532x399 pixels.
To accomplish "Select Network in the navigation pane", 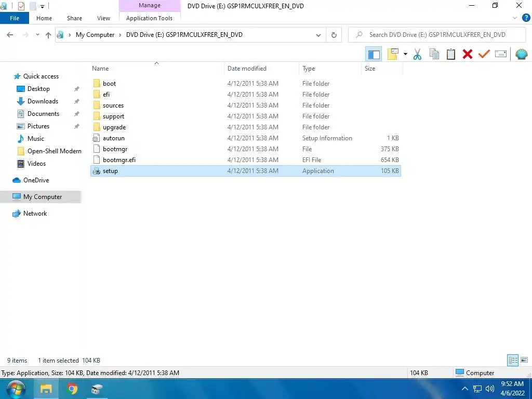I will [35, 214].
